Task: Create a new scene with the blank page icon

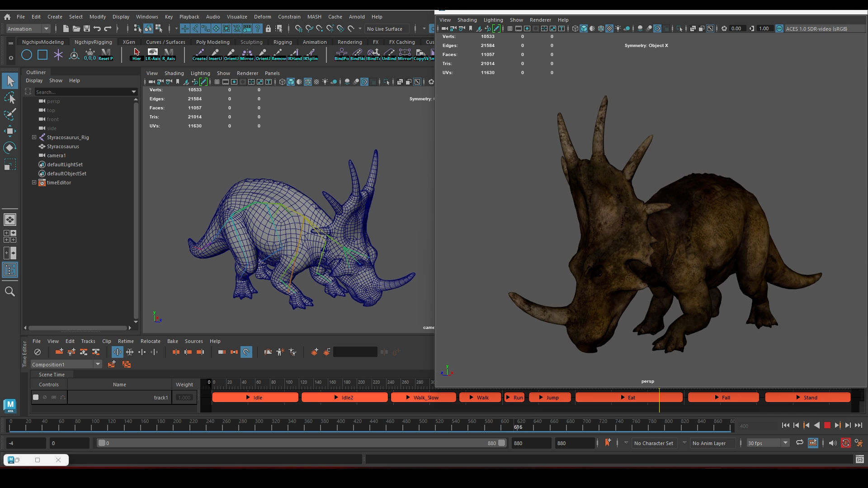Action: click(x=66, y=28)
